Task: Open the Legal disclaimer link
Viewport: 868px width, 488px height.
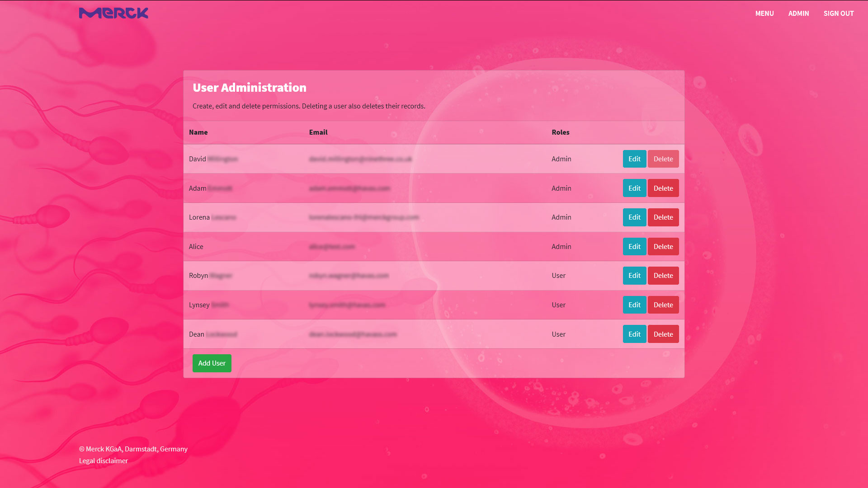Action: pos(103,460)
